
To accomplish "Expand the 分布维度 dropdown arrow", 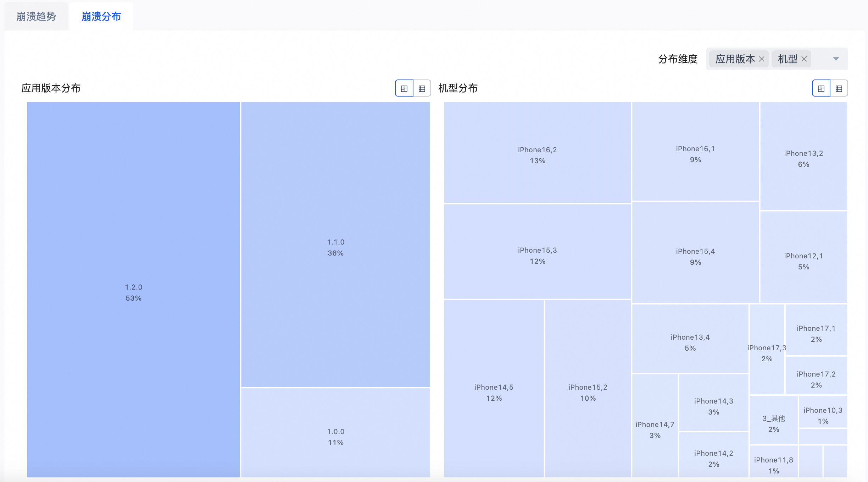I will (836, 59).
